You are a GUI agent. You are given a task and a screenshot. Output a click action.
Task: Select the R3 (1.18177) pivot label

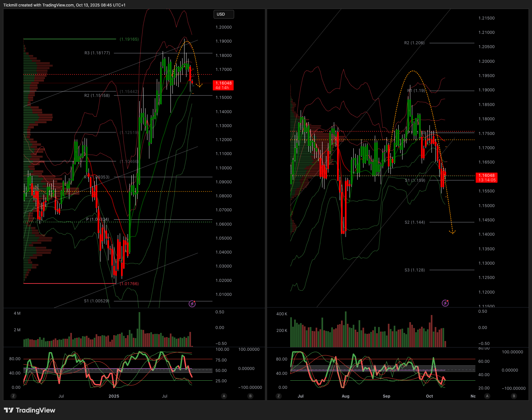[x=97, y=53]
